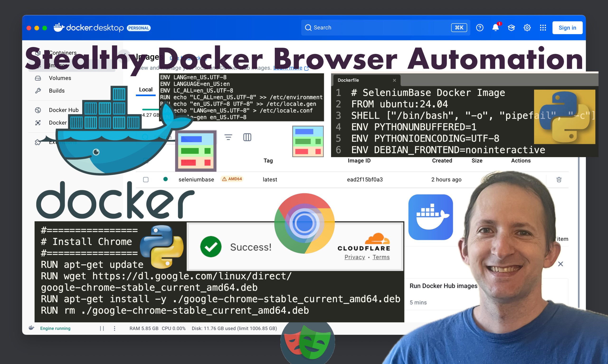Open Docker Hub in the sidebar
This screenshot has height=364, width=608.
64,110
